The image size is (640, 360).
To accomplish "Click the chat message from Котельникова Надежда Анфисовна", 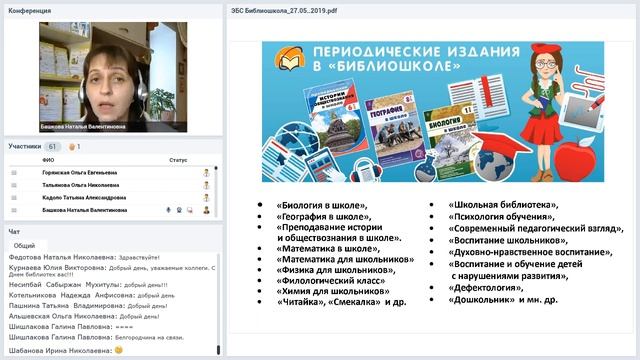I will (x=92, y=295).
